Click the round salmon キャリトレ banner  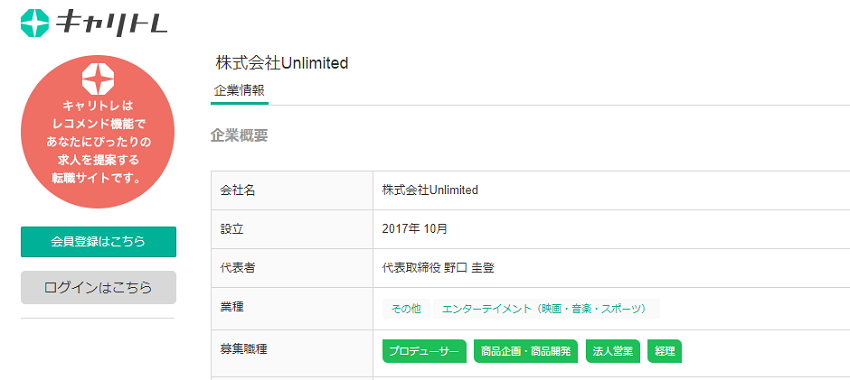98,131
